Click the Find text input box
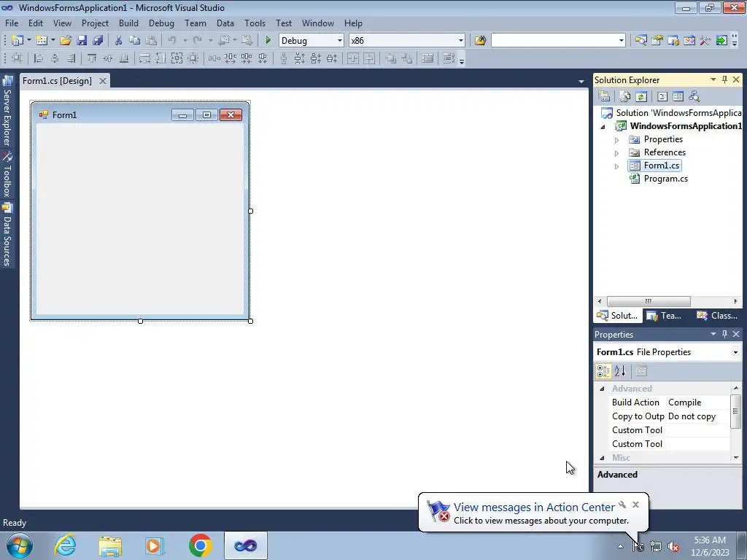747x560 pixels. pos(554,41)
